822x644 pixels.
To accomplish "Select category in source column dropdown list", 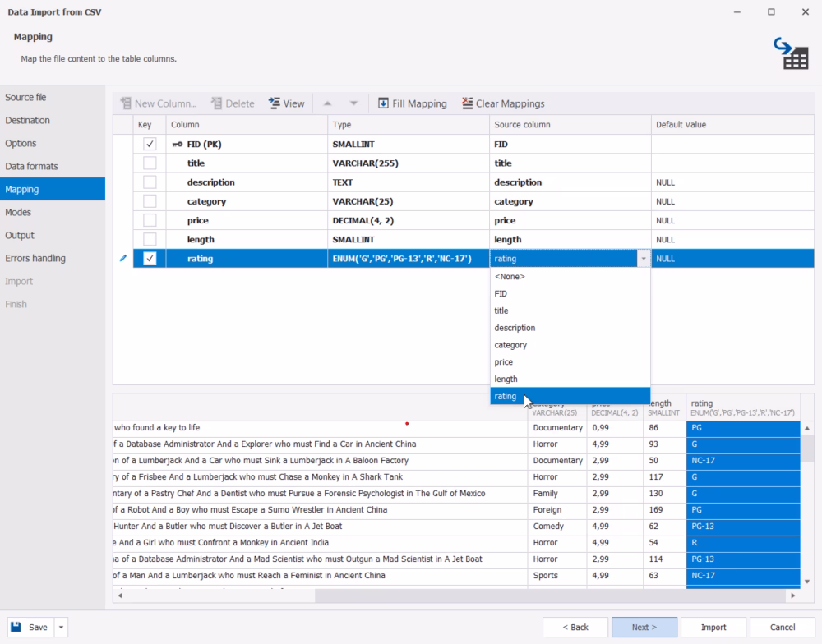I will pos(570,345).
